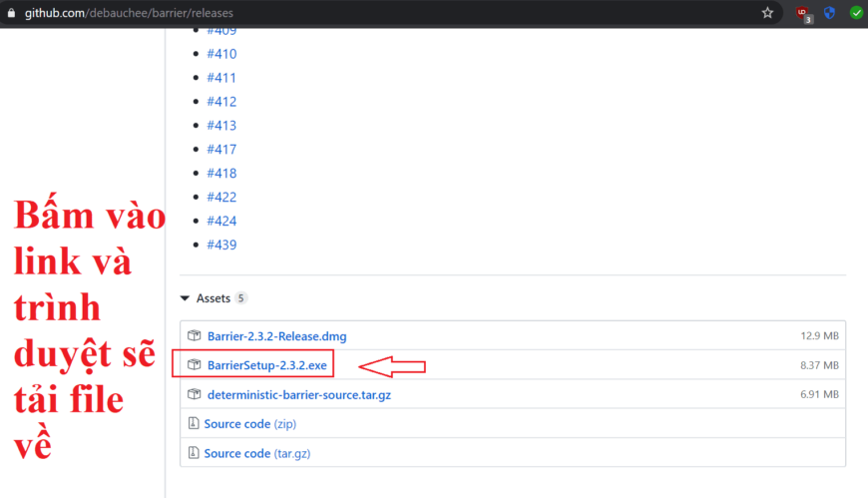Click the lock icon in address bar

tap(13, 13)
